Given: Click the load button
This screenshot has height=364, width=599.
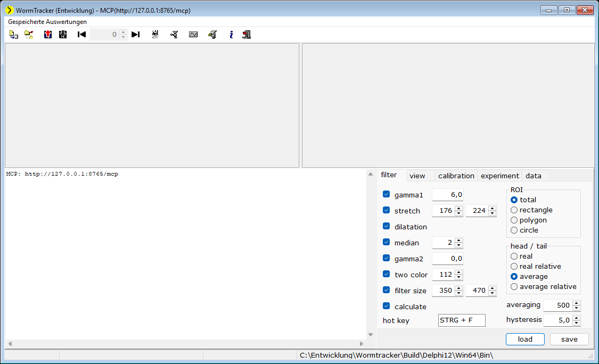Looking at the screenshot, I should [525, 339].
